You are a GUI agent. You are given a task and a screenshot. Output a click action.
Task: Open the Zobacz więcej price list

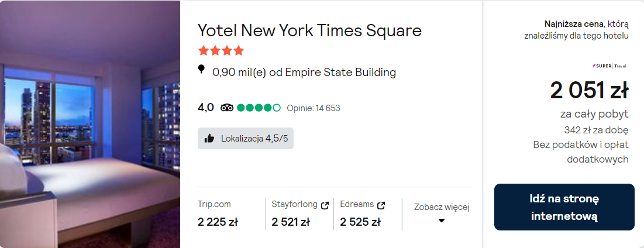[442, 207]
